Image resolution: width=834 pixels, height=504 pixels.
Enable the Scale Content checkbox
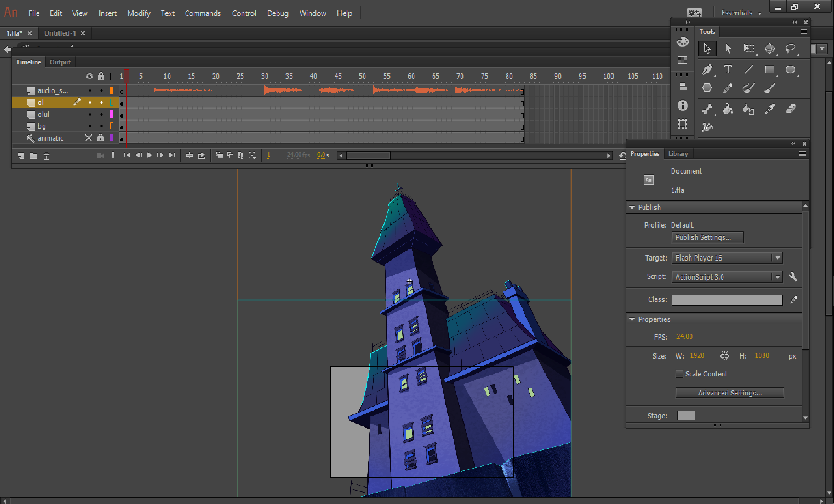pos(679,374)
